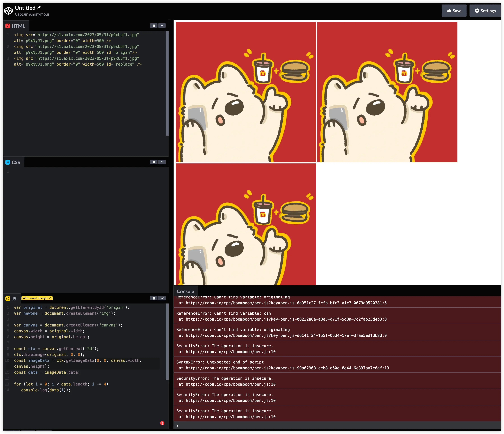Click the HTML editor vertical scrollbar
The image size is (504, 434).
[167, 83]
